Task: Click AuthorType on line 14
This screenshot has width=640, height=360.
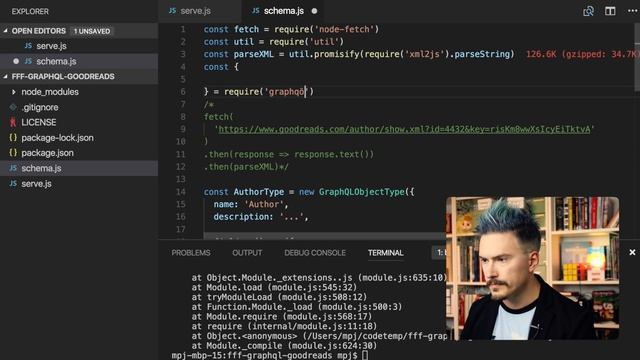Action: pos(259,192)
